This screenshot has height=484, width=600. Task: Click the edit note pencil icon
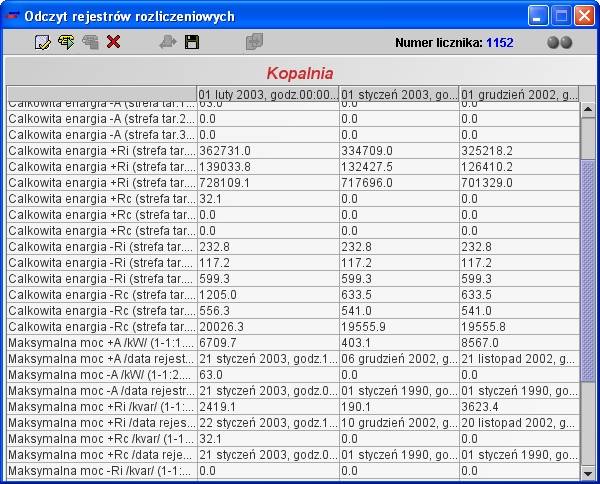pos(42,42)
